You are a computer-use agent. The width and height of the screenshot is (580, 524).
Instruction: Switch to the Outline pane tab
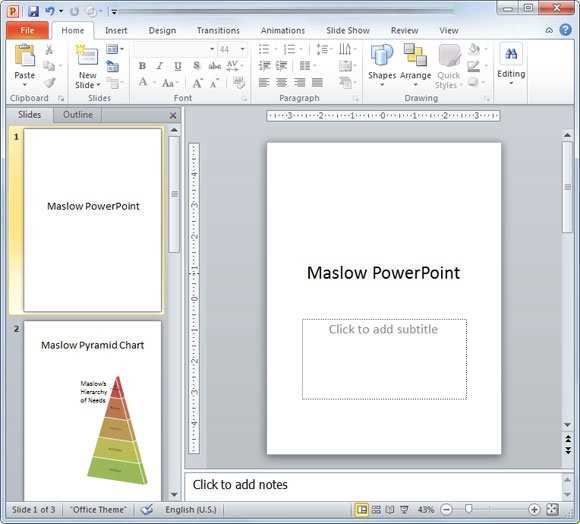(78, 115)
